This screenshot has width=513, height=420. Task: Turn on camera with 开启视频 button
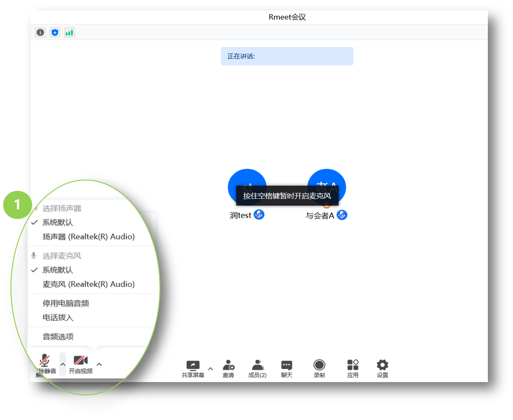coord(80,364)
